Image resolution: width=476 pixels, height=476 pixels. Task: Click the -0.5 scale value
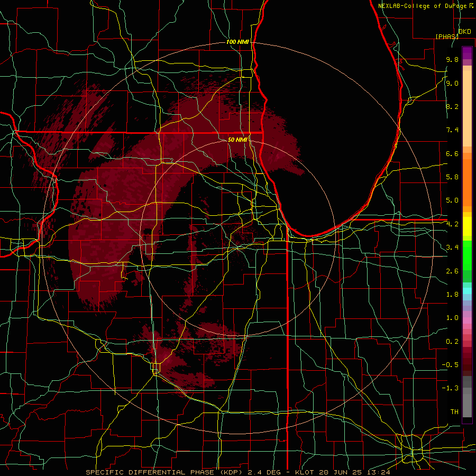tap(450, 365)
